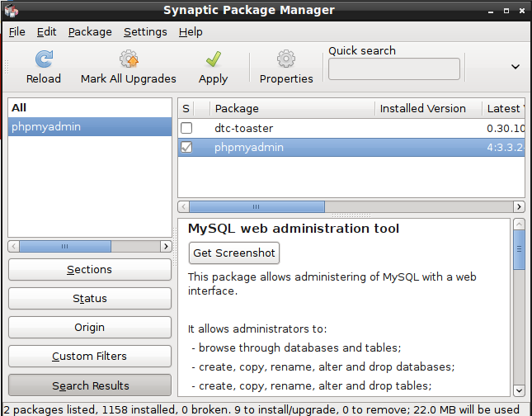Sort by the Package column header
This screenshot has width=532, height=416.
coord(293,109)
